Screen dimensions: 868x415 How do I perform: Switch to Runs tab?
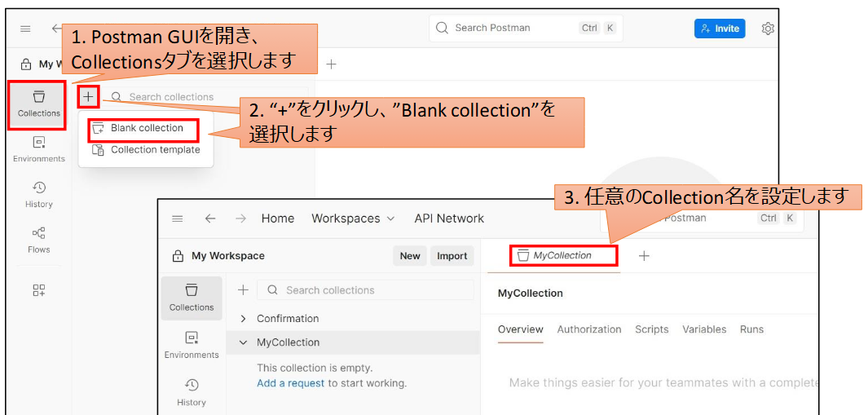pos(751,329)
